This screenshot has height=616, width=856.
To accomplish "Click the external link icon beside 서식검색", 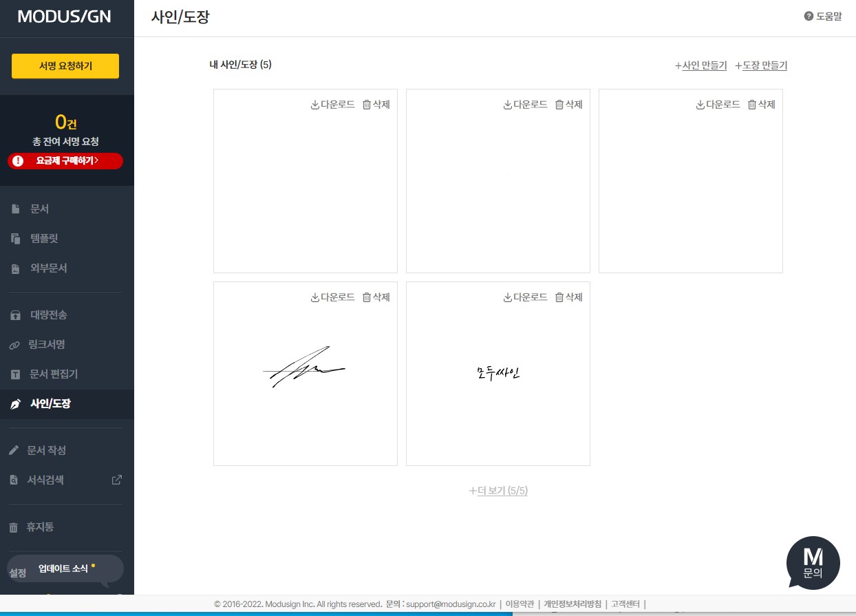I will 117,480.
